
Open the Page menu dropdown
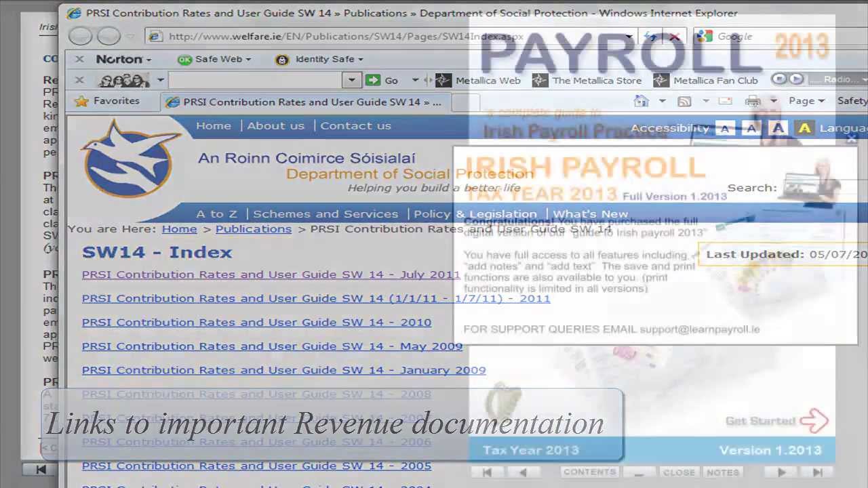coord(806,101)
